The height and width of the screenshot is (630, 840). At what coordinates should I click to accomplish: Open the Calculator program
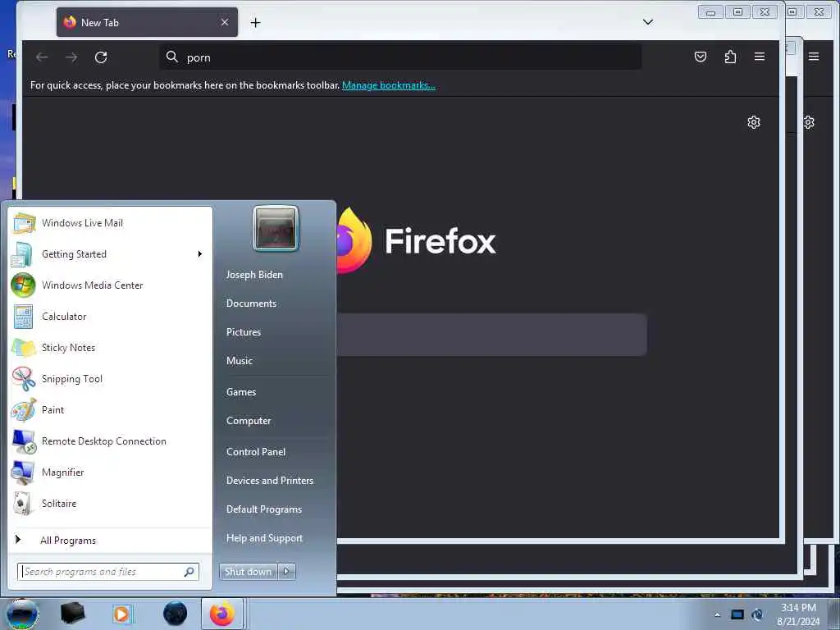tap(110, 316)
